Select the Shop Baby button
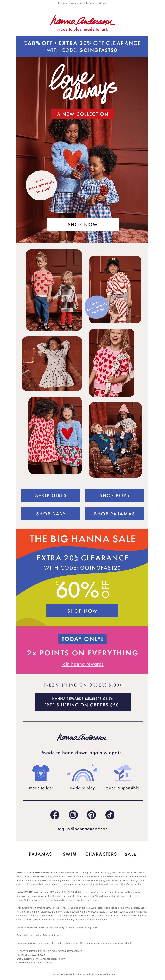The image size is (165, 980). coord(51,513)
